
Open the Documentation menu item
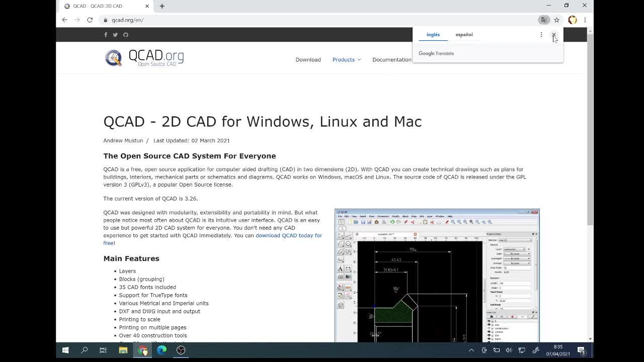[392, 60]
